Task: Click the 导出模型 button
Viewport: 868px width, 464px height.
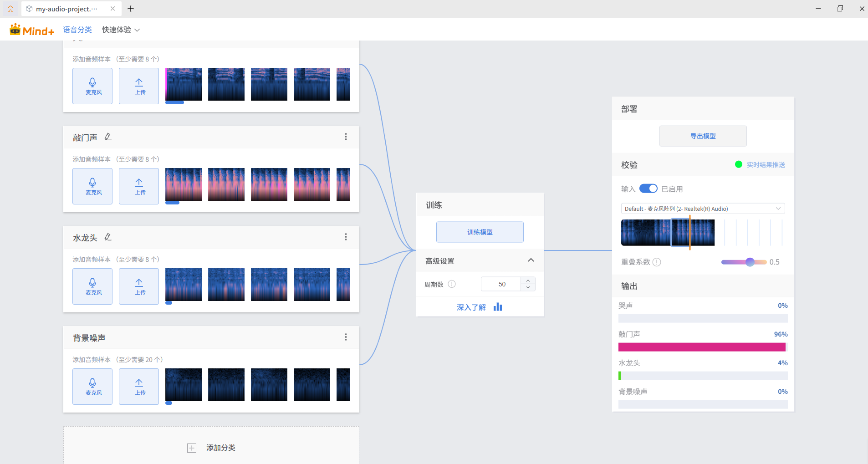Action: [703, 136]
